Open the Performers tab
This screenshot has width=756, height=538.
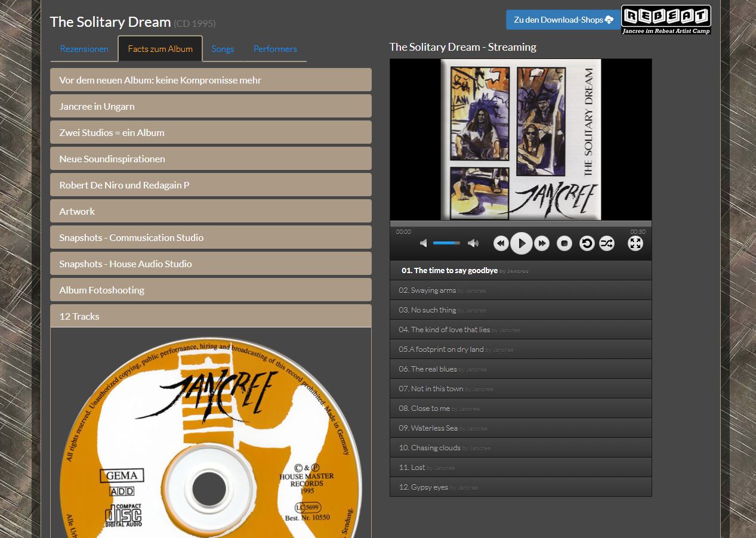(275, 49)
